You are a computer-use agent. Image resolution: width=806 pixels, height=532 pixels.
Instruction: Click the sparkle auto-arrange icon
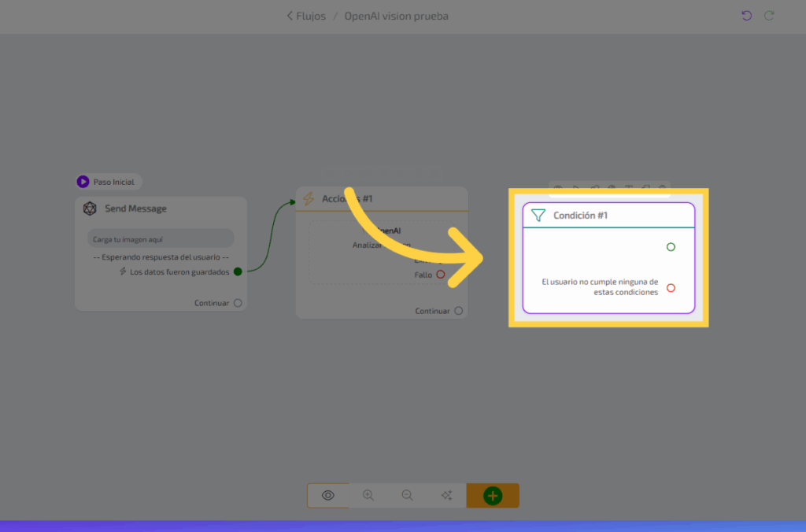click(446, 495)
